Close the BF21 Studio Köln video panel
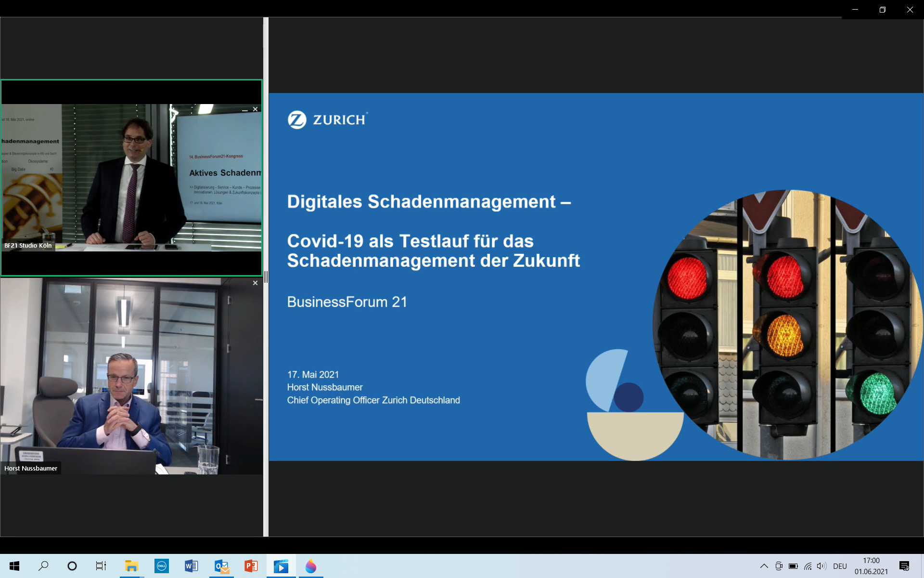Image resolution: width=924 pixels, height=578 pixels. 255,109
